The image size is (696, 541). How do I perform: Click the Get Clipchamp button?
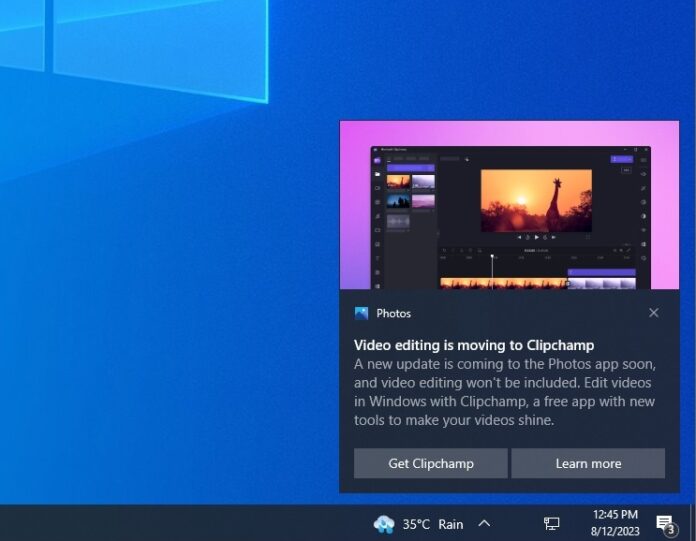(x=431, y=463)
